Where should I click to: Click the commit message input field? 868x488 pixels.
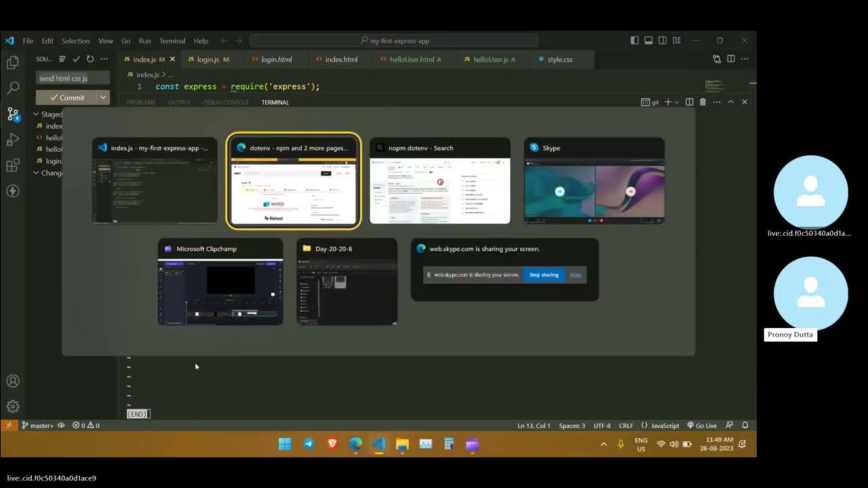72,78
